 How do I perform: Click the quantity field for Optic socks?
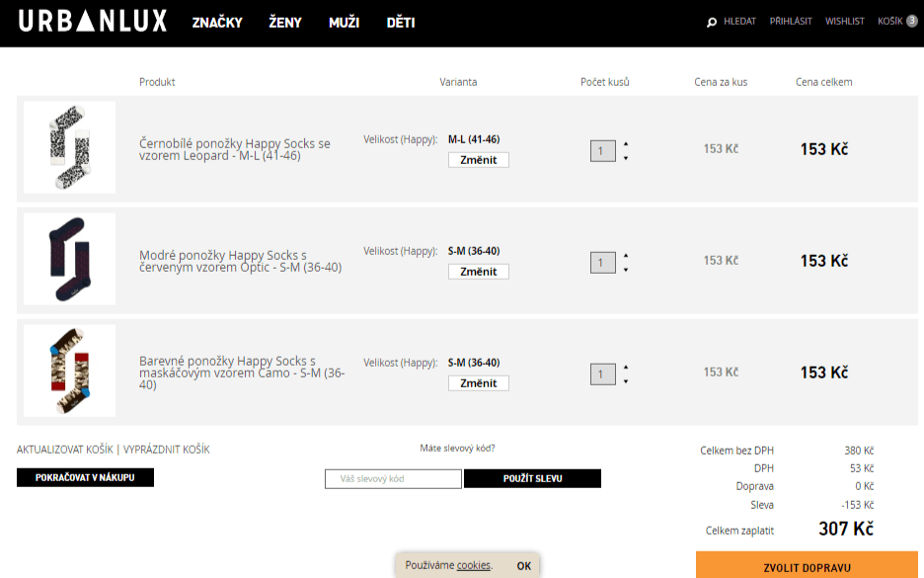(x=603, y=263)
